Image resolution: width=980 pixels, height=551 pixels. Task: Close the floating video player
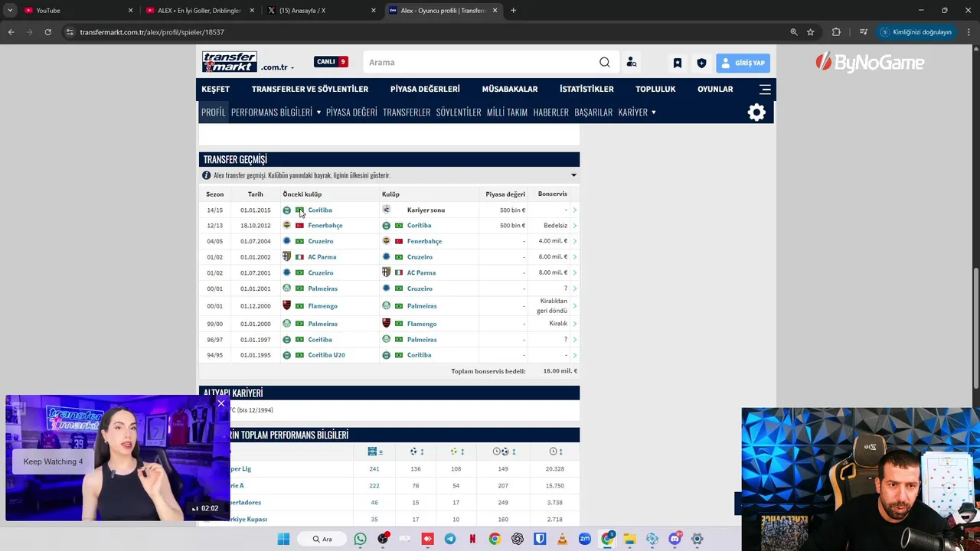pyautogui.click(x=221, y=403)
